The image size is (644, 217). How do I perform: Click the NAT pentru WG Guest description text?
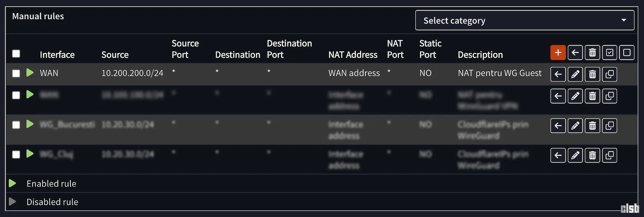(x=500, y=73)
